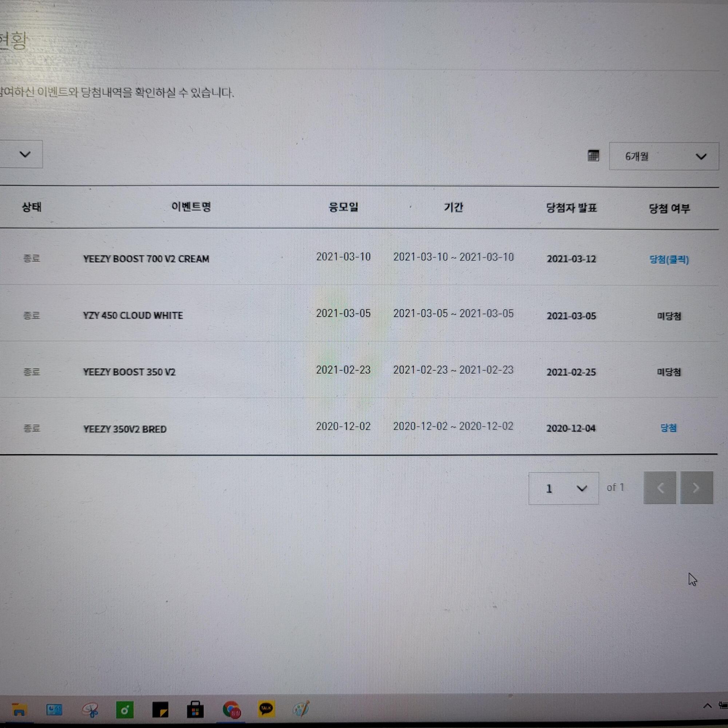Switch to Chrome in taskbar
728x728 pixels.
coord(232,710)
